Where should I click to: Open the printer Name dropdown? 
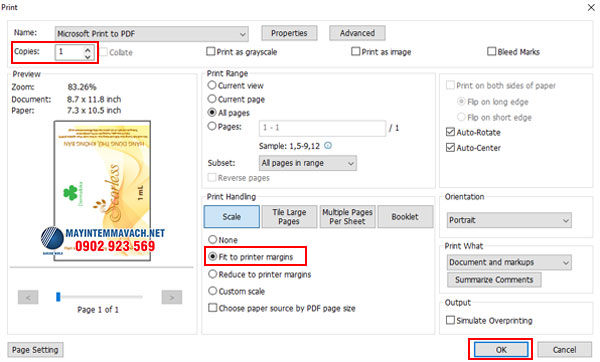coord(152,34)
